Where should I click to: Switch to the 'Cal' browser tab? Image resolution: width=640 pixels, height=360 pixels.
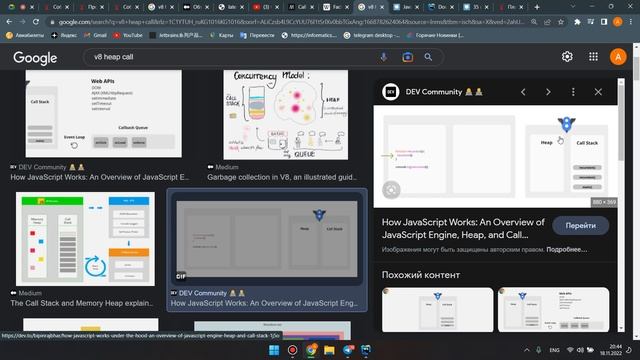click(297, 7)
